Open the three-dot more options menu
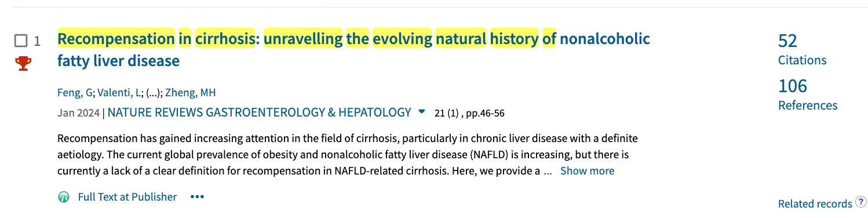Screen dimensions: 868x218 click(x=197, y=197)
